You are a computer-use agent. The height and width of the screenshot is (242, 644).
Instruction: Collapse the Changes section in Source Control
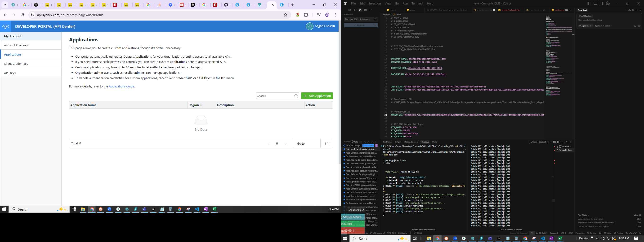(349, 14)
